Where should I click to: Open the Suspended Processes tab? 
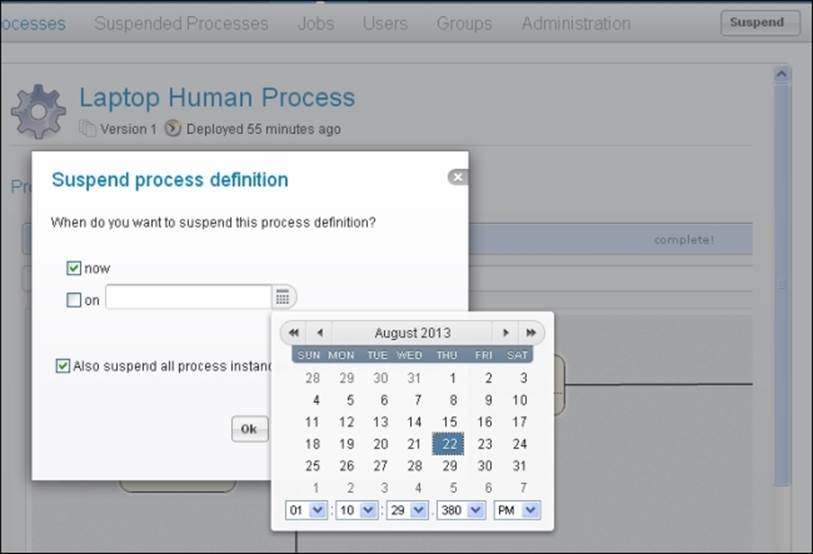[181, 23]
